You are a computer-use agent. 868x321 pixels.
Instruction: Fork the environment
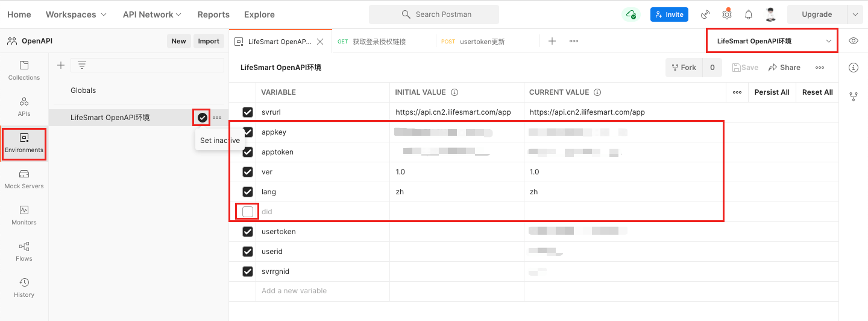click(x=684, y=68)
